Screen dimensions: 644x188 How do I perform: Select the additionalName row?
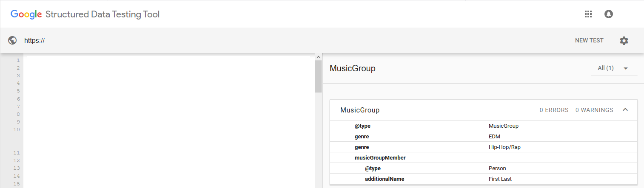click(483, 179)
